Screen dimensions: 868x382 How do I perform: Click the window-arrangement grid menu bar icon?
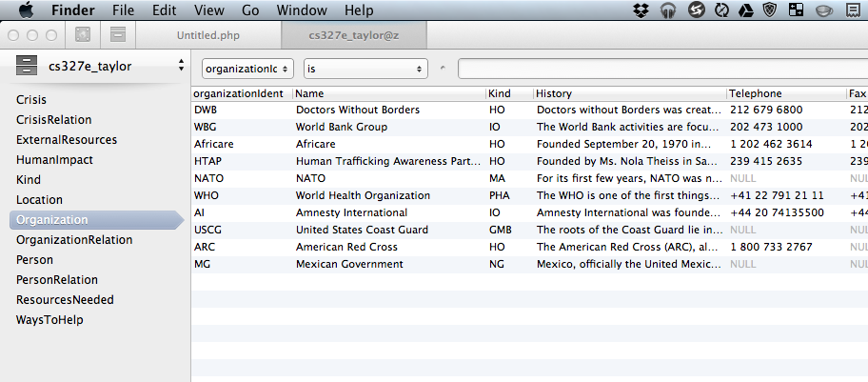(796, 10)
